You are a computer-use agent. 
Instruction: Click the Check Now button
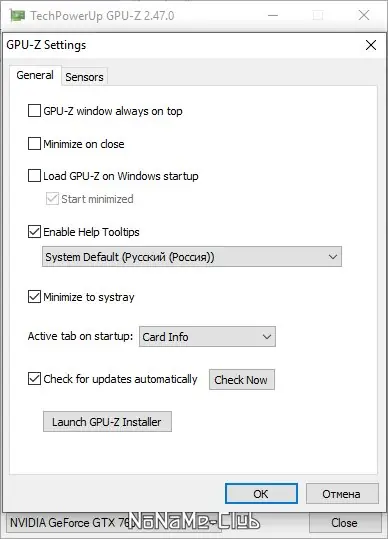(242, 380)
